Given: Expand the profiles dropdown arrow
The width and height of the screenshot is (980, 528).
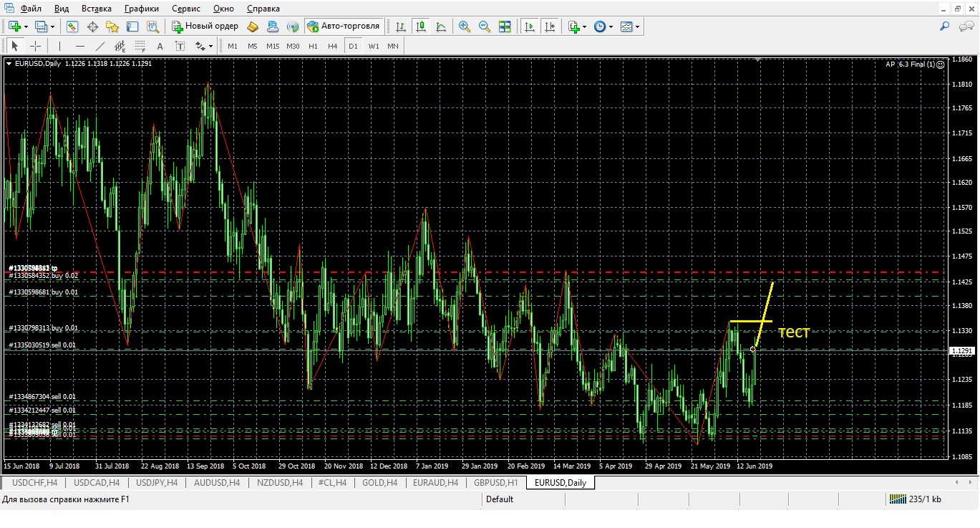Looking at the screenshot, I should point(52,27).
